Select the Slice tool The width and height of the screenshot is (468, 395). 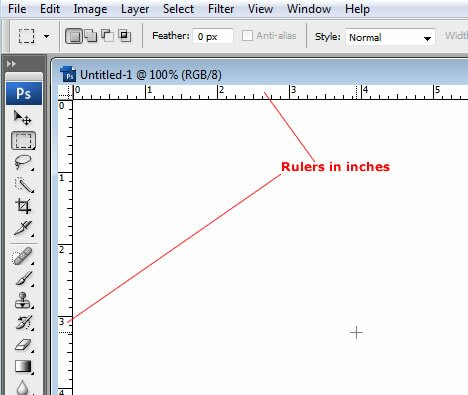23,228
